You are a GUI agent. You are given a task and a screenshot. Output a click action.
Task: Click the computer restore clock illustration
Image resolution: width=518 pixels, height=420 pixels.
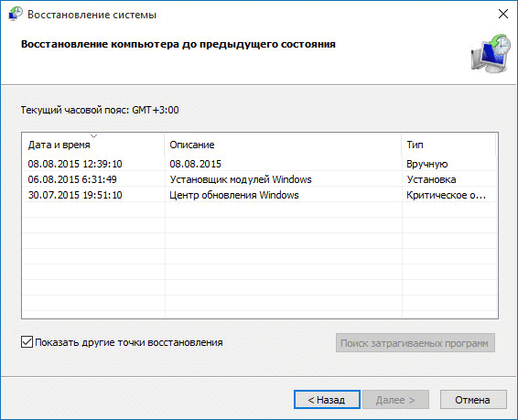491,53
